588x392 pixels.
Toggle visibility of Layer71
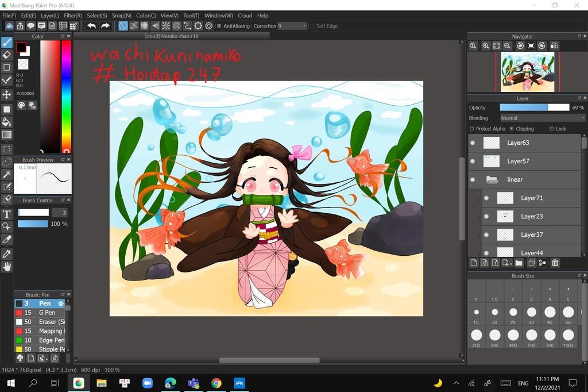(x=486, y=198)
